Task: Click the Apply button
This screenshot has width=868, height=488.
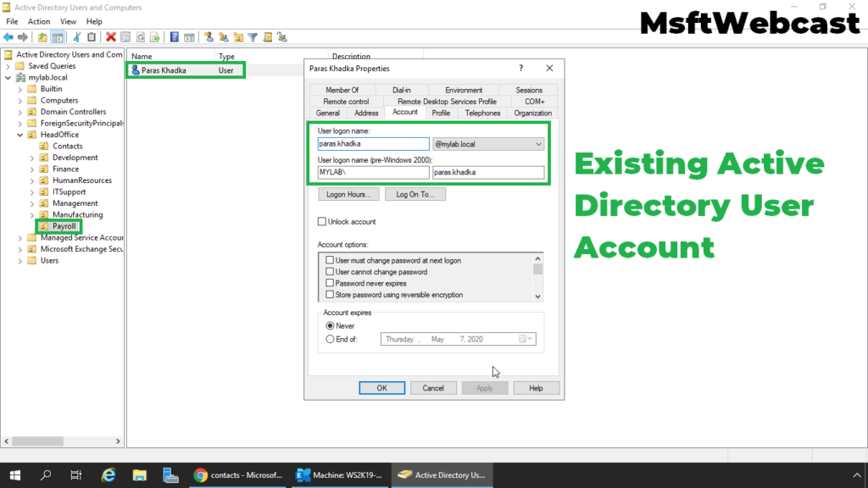Action: pos(484,388)
